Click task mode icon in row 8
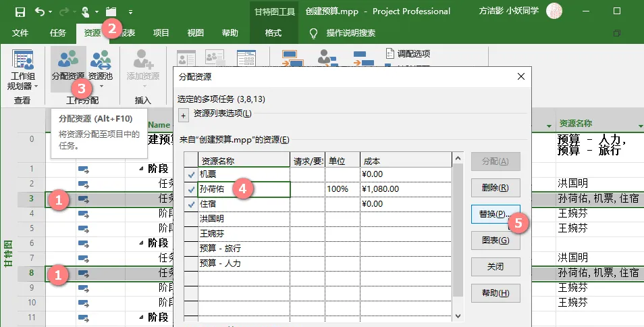 coord(84,273)
